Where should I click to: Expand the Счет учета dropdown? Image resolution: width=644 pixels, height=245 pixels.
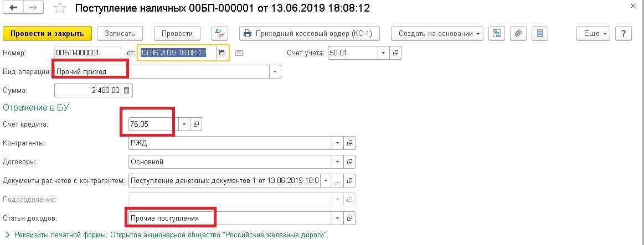coord(383,53)
